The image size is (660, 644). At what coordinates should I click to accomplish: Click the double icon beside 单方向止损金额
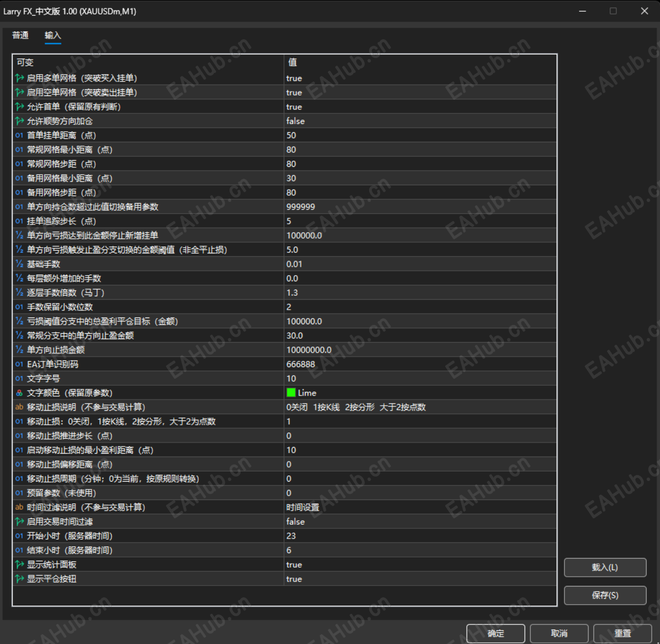click(20, 349)
